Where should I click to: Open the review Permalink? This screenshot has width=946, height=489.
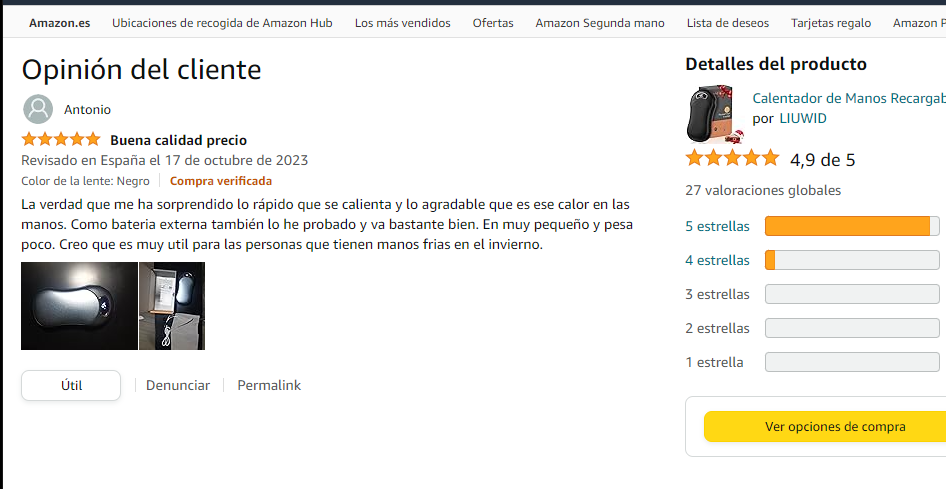point(269,385)
